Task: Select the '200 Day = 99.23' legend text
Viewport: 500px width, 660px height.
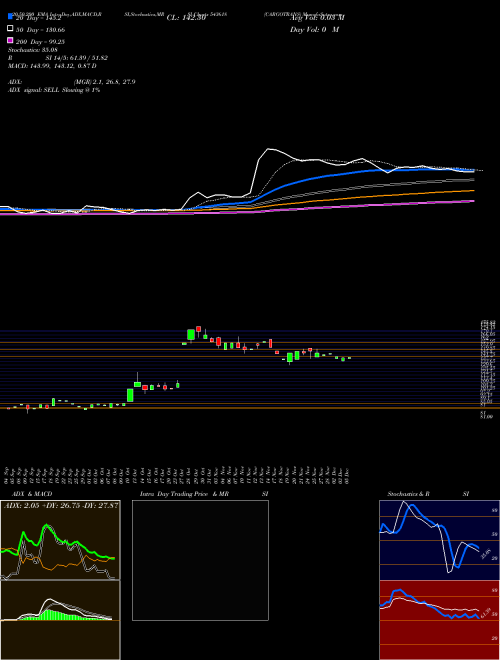Action: click(41, 42)
